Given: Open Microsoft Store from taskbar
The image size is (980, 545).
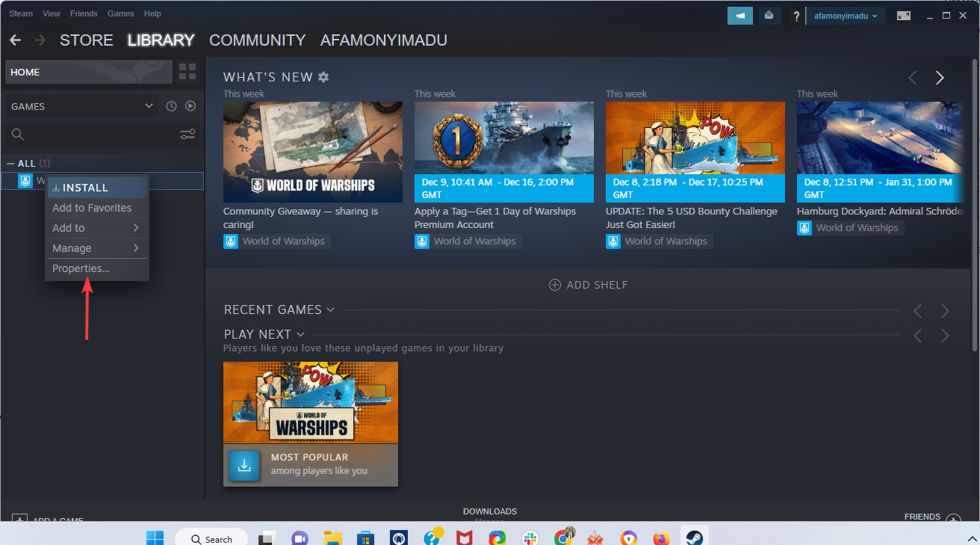Looking at the screenshot, I should click(x=365, y=538).
